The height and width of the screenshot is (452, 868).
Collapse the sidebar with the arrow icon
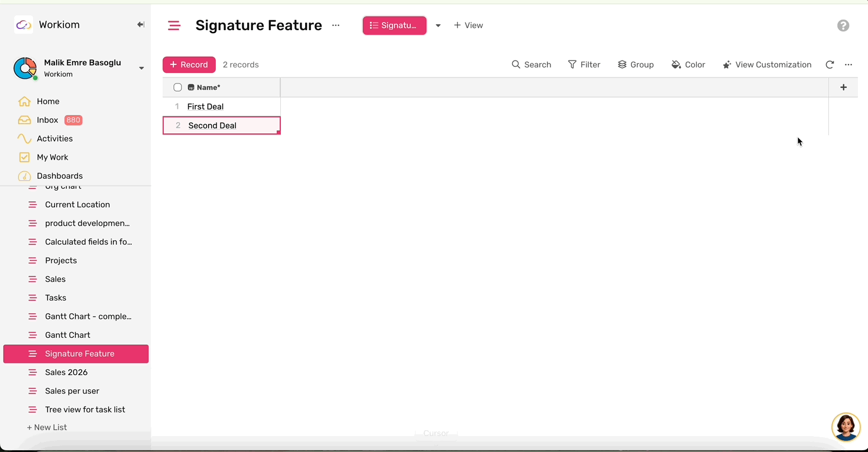pyautogui.click(x=141, y=25)
